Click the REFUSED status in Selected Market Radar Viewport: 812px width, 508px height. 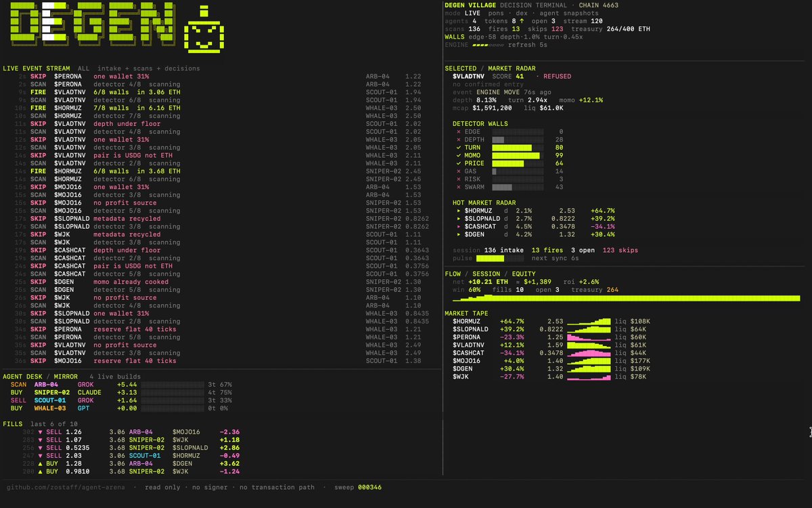(x=557, y=77)
